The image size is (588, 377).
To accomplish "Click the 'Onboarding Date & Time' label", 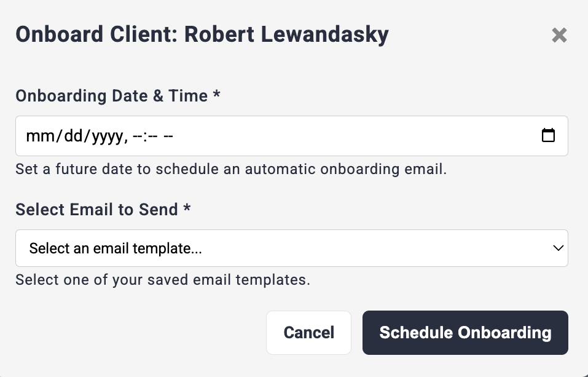I will pyautogui.click(x=111, y=96).
